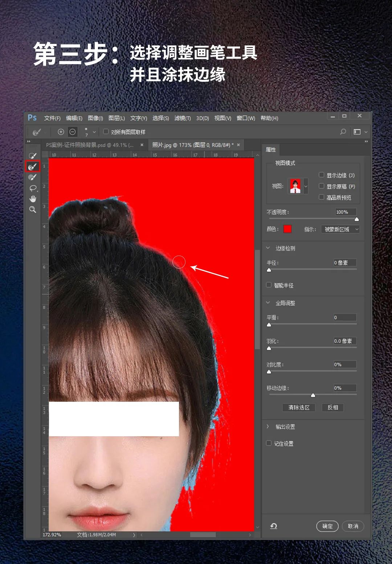Click the red overlay color swatch
The height and width of the screenshot is (564, 392).
287,229
